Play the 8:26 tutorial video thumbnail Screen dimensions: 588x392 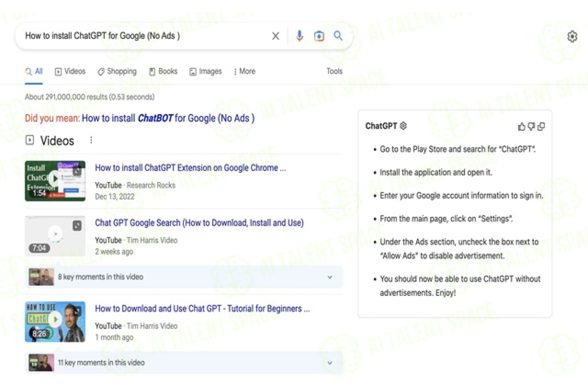pyautogui.click(x=55, y=321)
